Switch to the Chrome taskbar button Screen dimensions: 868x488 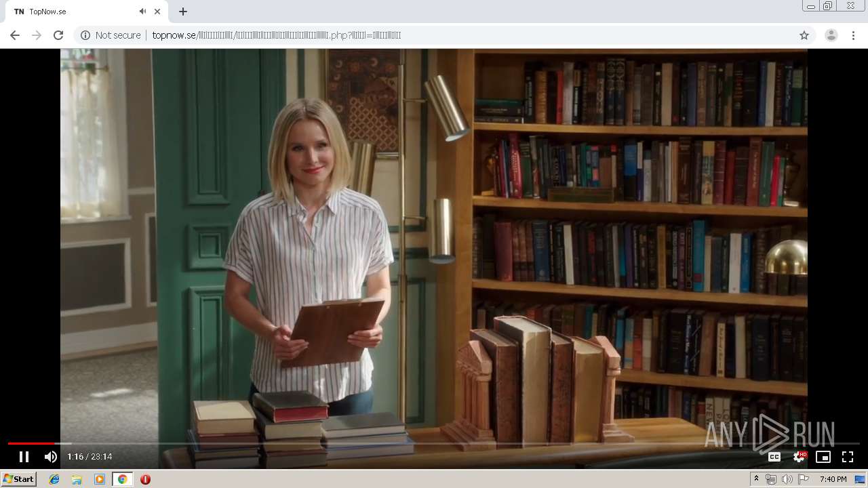(122, 479)
